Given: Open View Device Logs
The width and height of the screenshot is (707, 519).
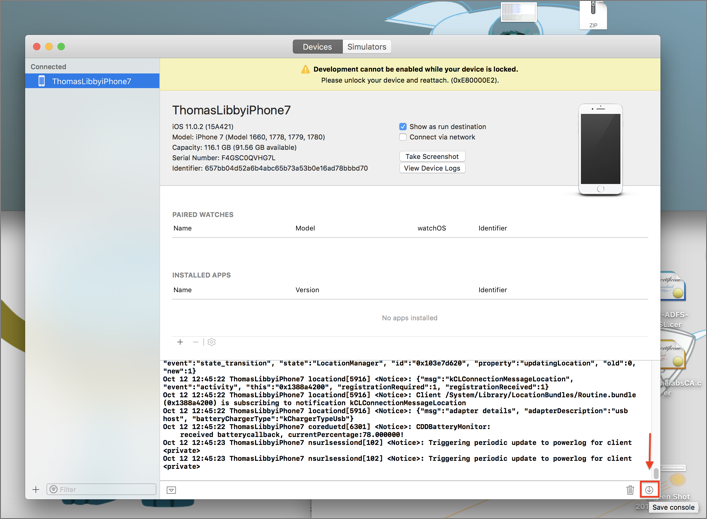Looking at the screenshot, I should pos(432,168).
